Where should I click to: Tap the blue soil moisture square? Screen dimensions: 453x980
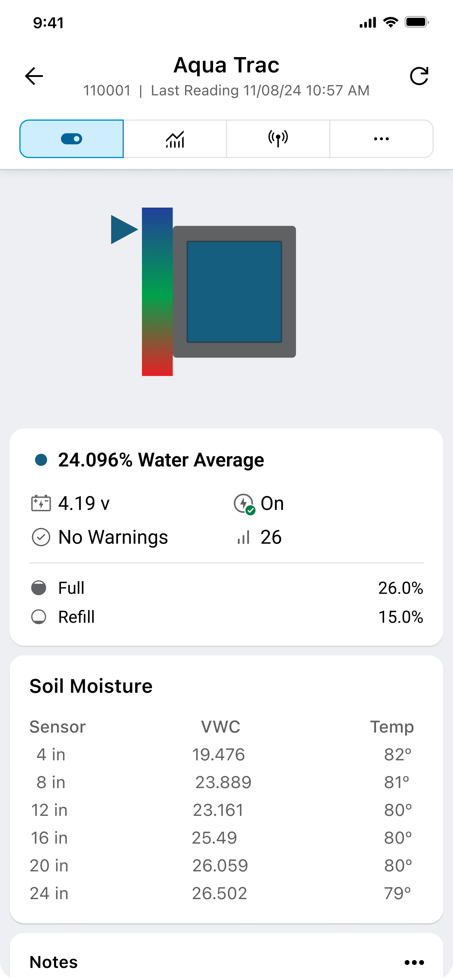pyautogui.click(x=234, y=292)
